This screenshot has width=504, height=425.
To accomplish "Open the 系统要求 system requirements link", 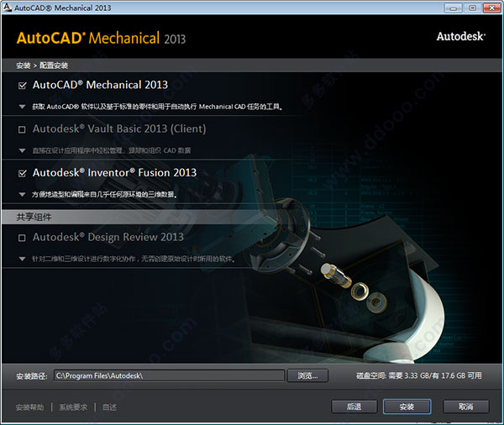I will (73, 407).
